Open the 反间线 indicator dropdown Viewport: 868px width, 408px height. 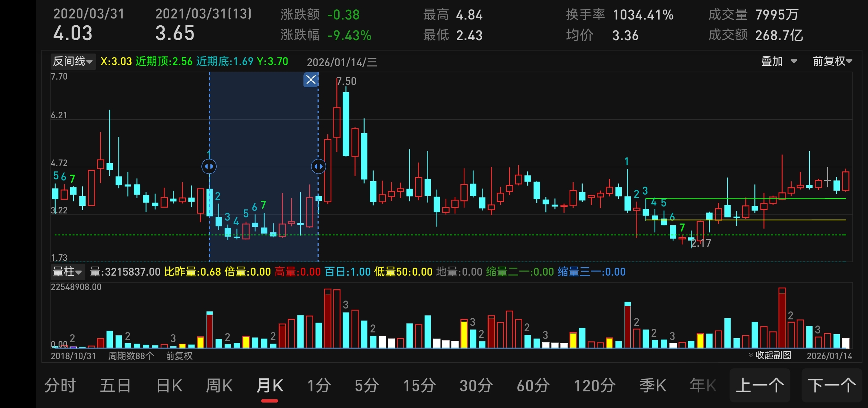[73, 61]
